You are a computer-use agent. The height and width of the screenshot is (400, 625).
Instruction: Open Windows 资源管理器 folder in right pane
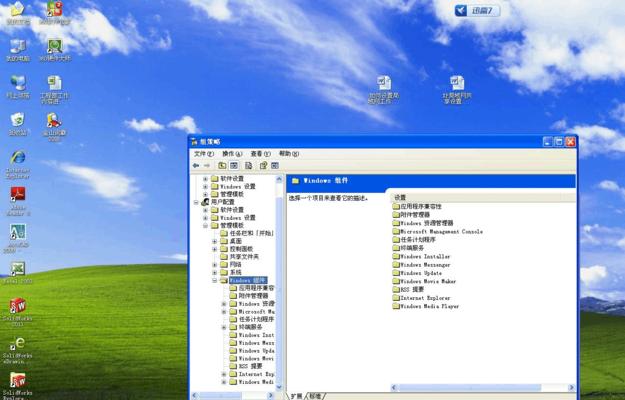(423, 223)
